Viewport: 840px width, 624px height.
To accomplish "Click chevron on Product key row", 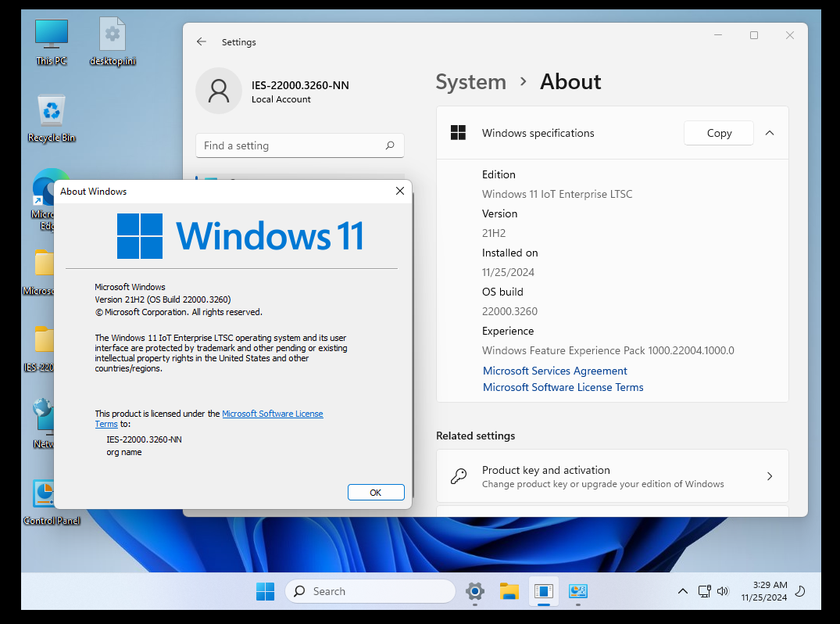I will click(x=770, y=476).
